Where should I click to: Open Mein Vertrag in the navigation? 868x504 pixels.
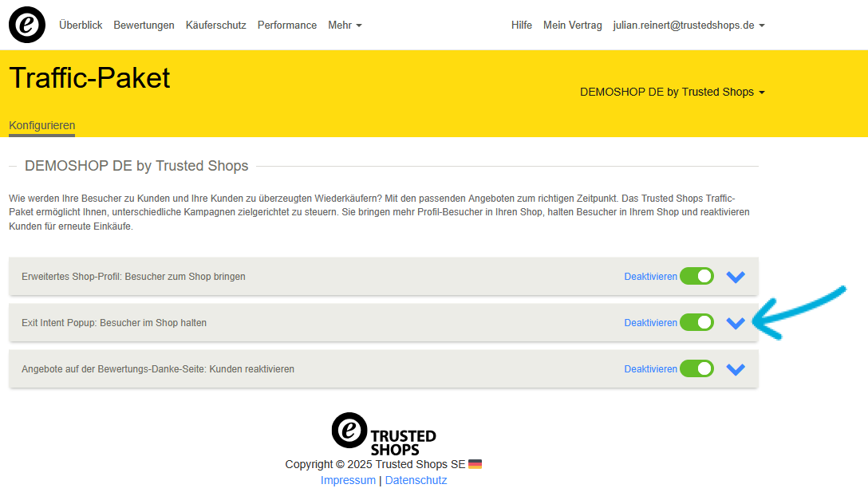572,26
